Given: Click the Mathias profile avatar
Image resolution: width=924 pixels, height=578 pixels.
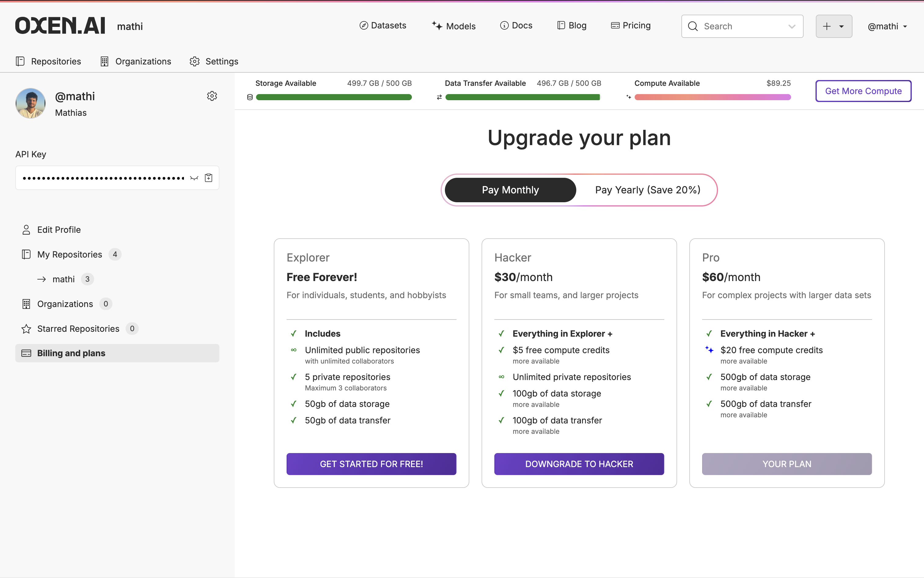Looking at the screenshot, I should (31, 103).
